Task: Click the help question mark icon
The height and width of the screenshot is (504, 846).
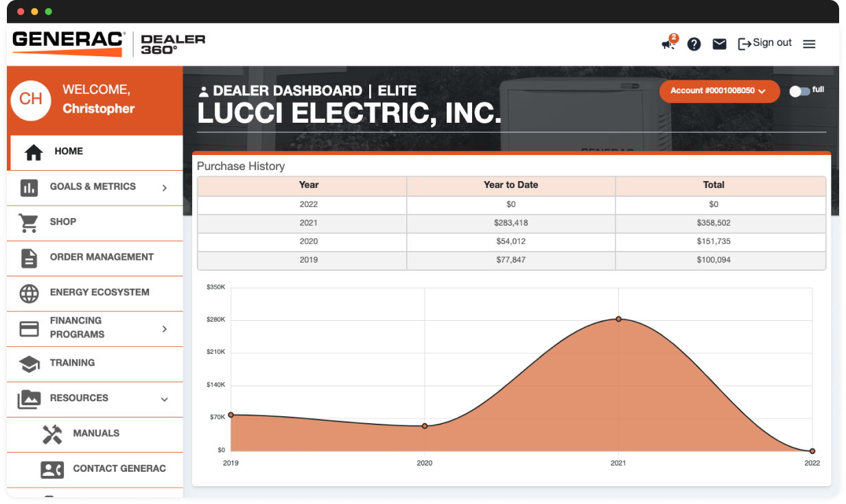Action: [694, 44]
